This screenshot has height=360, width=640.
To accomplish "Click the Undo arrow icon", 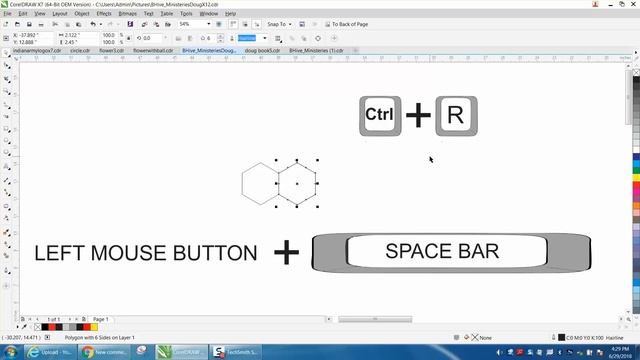I will pyautogui.click(x=93, y=24).
